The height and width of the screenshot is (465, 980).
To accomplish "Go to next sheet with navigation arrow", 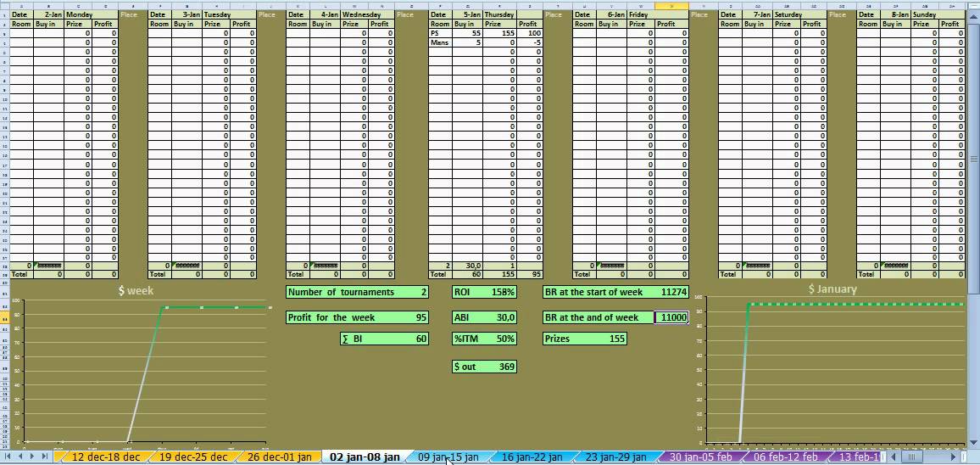I will pos(32,457).
